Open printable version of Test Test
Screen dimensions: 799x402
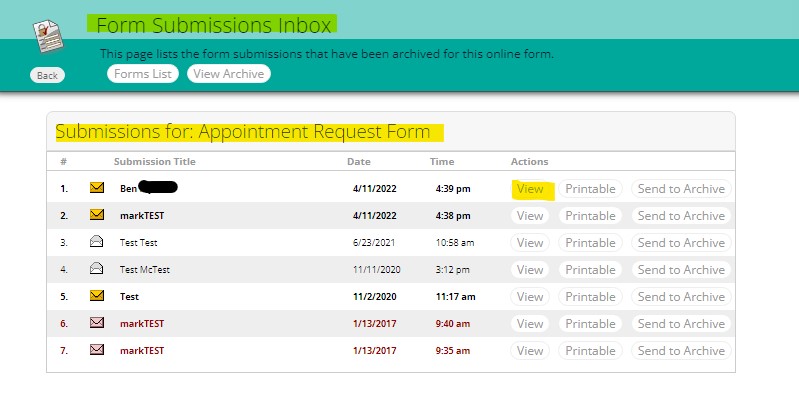pyautogui.click(x=590, y=243)
